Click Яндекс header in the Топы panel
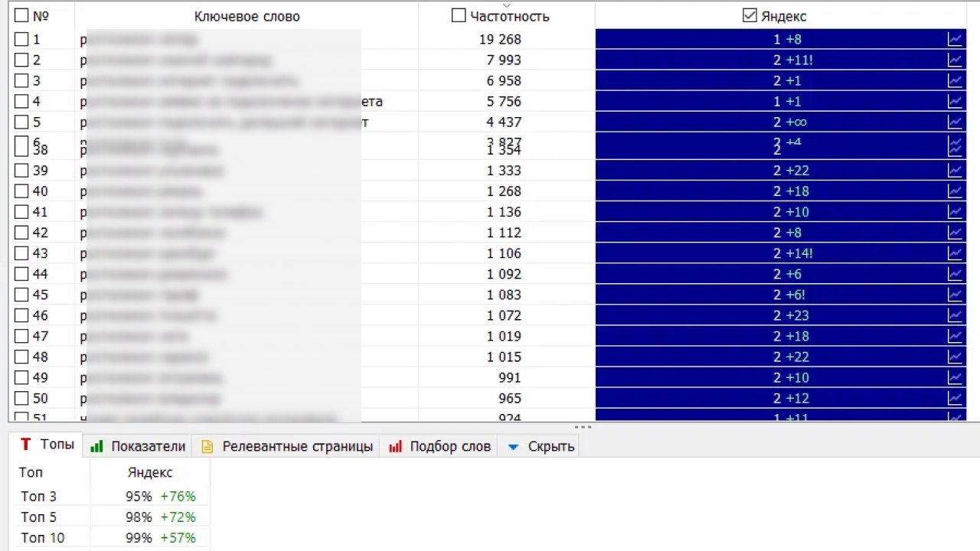 coord(150,472)
